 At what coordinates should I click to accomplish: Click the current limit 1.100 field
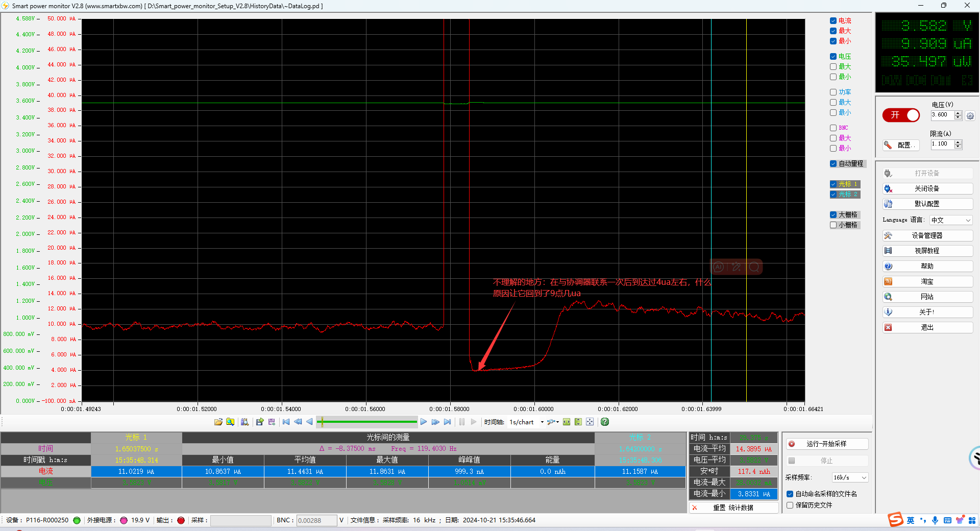[942, 144]
